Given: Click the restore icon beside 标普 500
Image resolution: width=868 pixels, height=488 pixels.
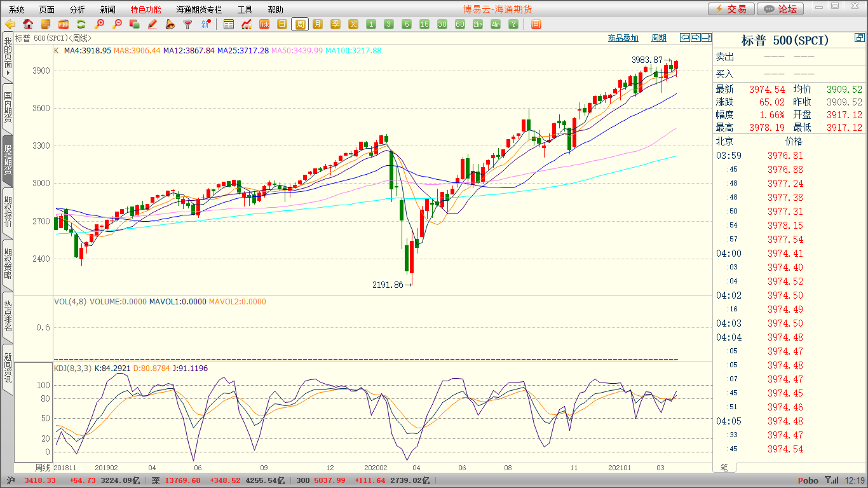Looking at the screenshot, I should tap(860, 38).
